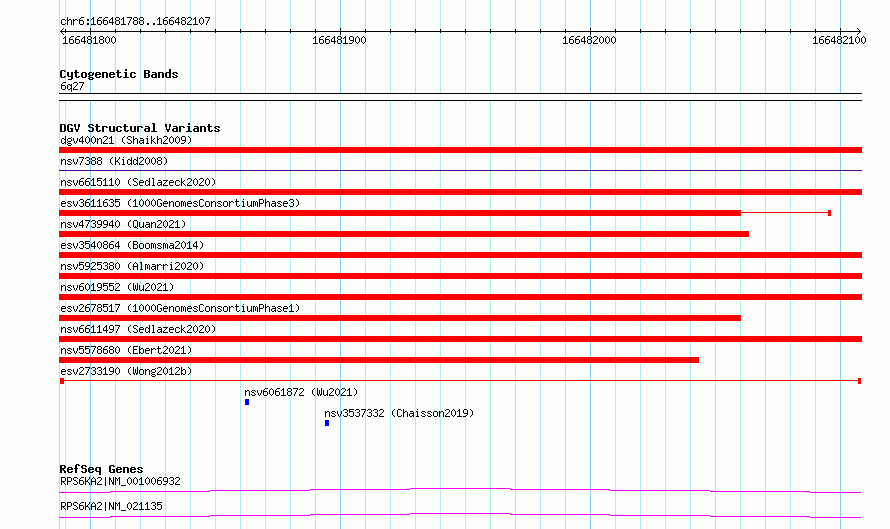The height and width of the screenshot is (529, 890).
Task: Click the left end marker of esv2733190
Action: [62, 381]
